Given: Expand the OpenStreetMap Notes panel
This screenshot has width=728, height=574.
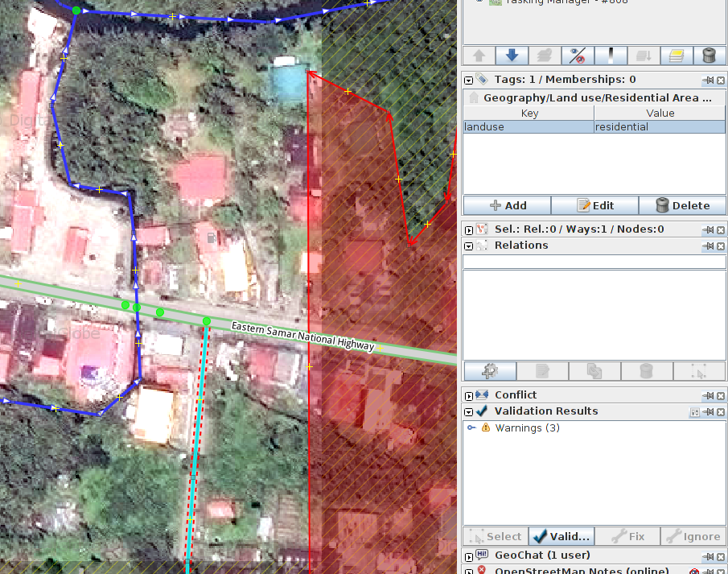Looking at the screenshot, I should click(468, 572).
